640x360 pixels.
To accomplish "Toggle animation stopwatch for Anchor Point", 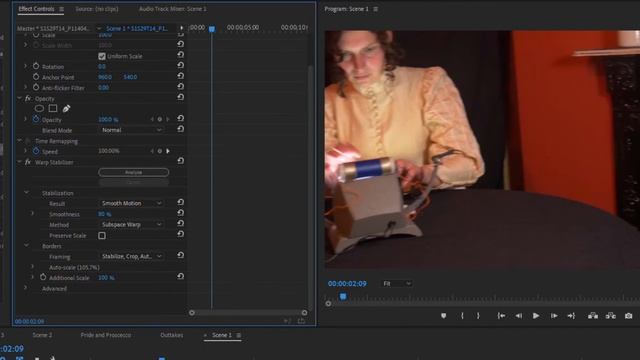I will click(36, 77).
